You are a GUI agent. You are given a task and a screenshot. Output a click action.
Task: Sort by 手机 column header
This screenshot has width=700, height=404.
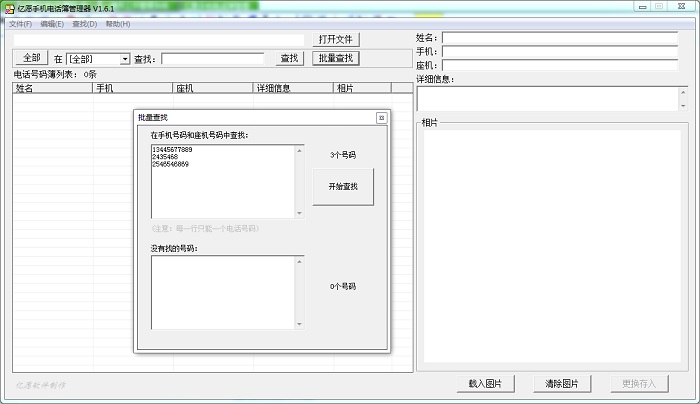[133, 88]
